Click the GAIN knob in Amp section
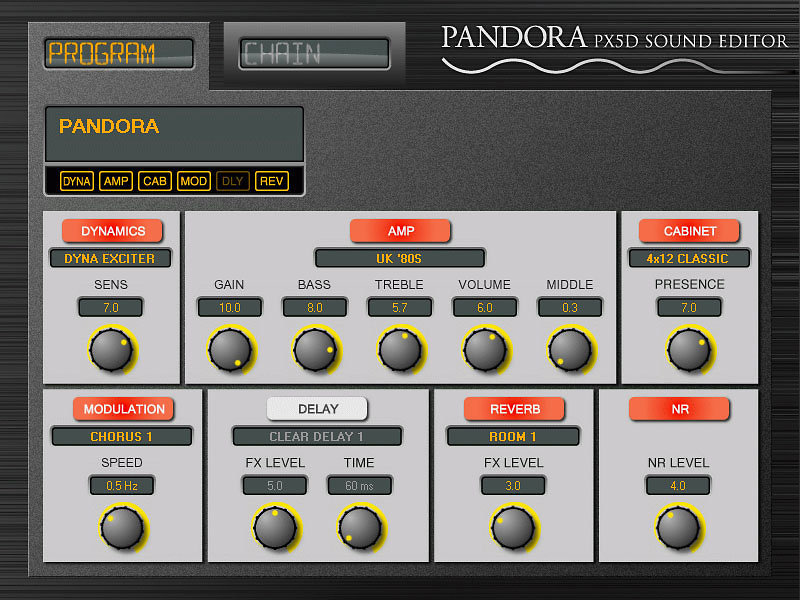 (x=230, y=349)
